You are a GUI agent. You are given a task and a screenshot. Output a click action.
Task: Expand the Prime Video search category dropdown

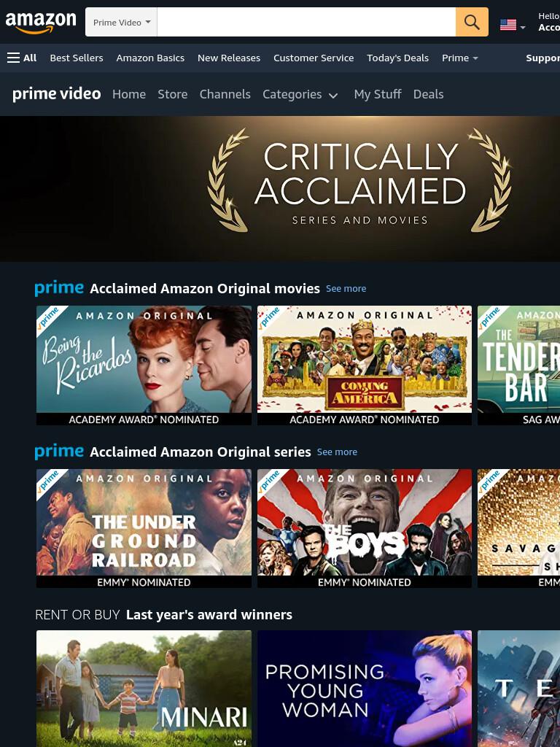pos(122,22)
